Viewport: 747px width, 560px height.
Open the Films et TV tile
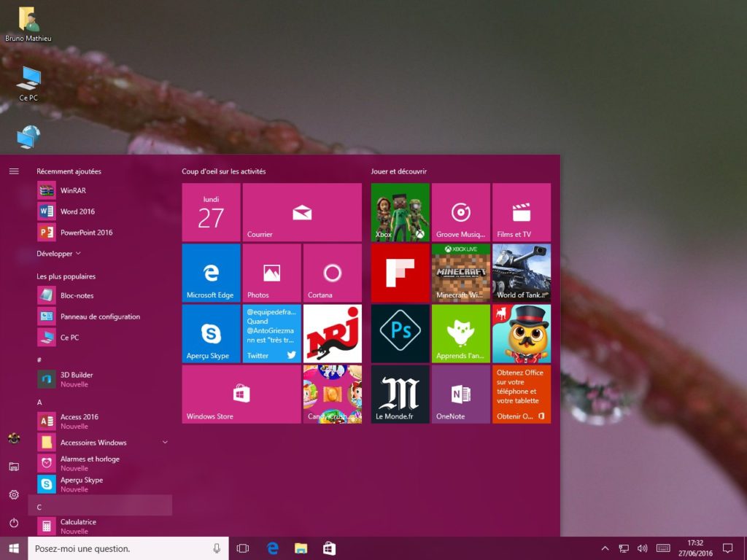coord(521,211)
